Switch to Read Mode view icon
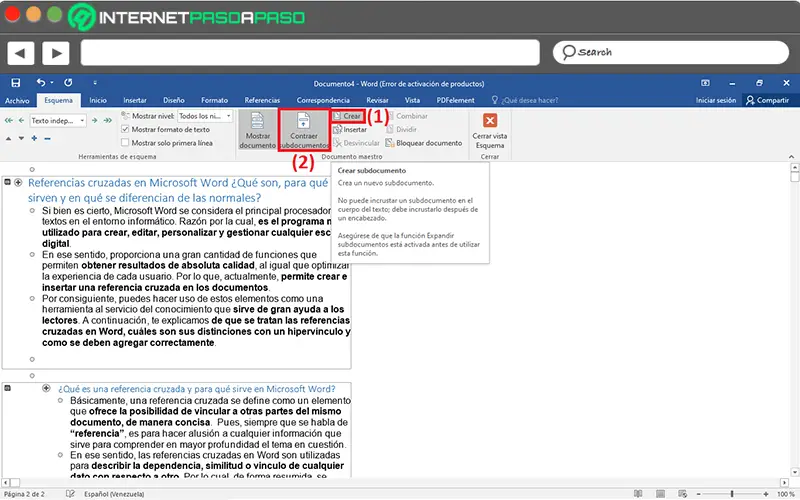Viewport: 800px width, 500px height. point(638,493)
